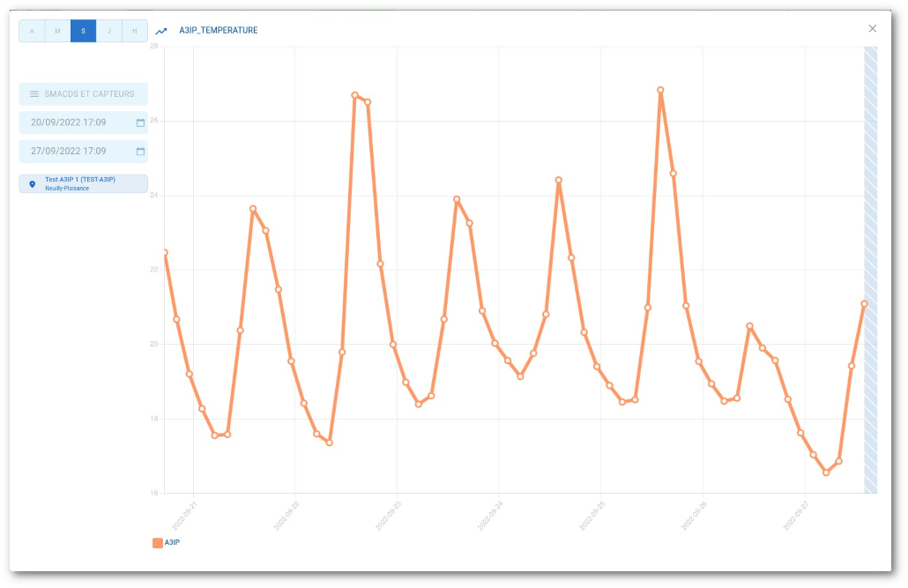Screen dimensions: 908x588
Task: Choose the J (day) period
Action: coord(108,32)
